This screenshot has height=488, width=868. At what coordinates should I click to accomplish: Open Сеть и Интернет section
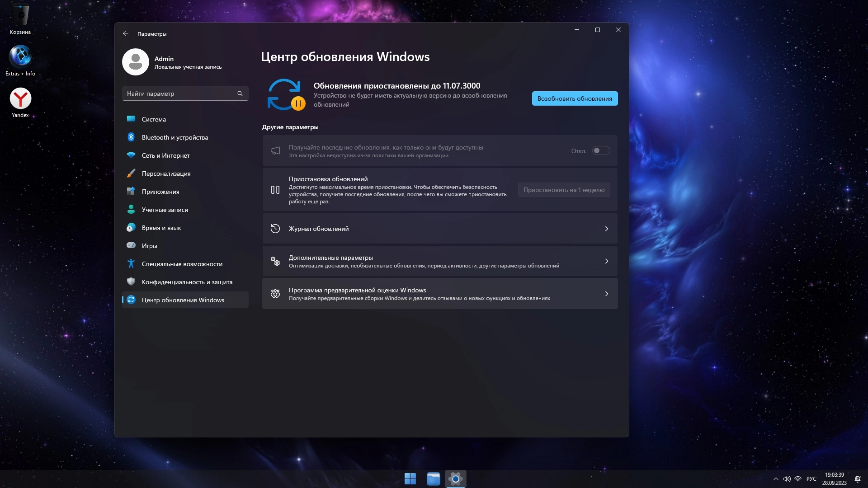click(x=165, y=155)
